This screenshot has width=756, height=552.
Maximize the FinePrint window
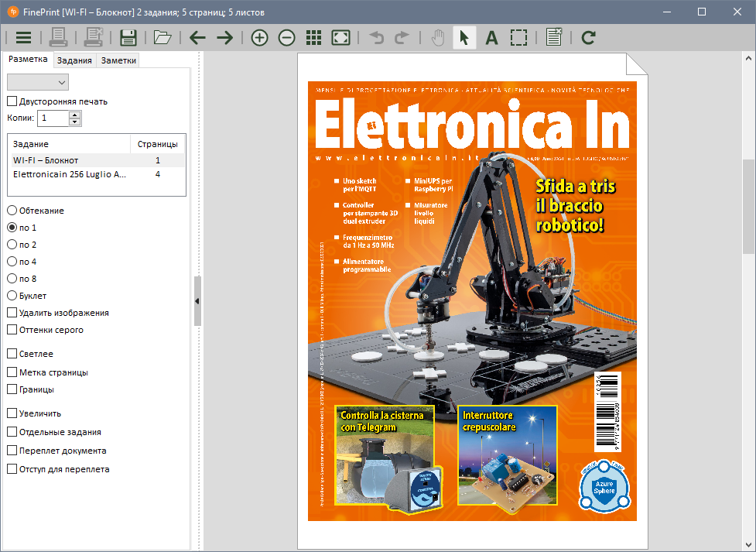(x=702, y=12)
